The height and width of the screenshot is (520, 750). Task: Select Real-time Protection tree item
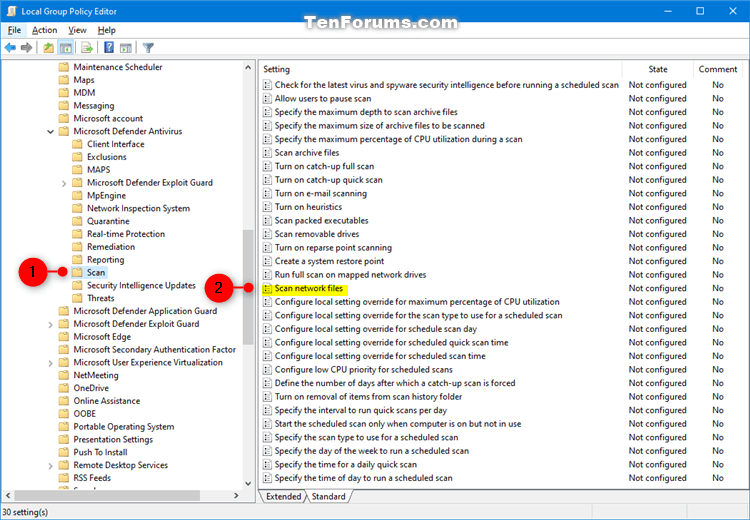(126, 234)
